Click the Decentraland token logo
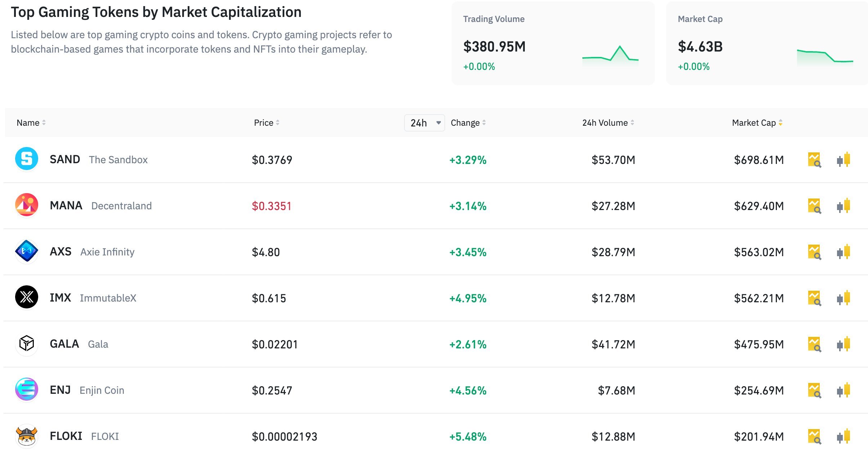The height and width of the screenshot is (459, 868). tap(27, 205)
